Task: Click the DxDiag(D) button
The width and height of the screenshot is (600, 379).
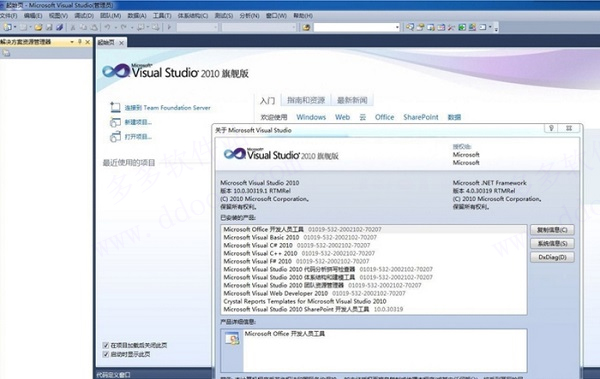Action: [552, 257]
